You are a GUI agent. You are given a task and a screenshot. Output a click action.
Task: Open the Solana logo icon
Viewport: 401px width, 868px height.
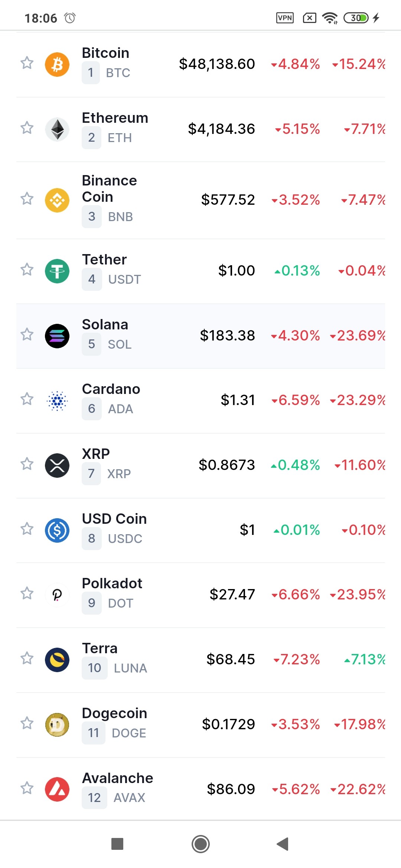click(x=57, y=336)
